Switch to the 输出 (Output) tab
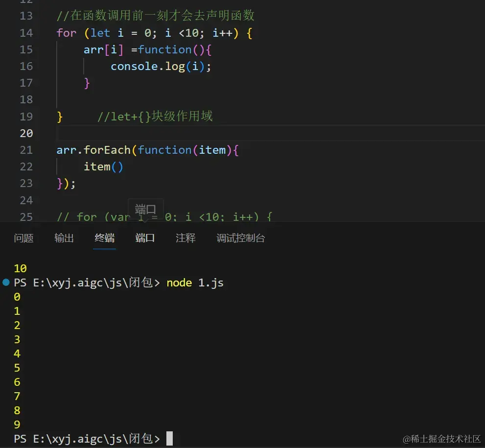This screenshot has height=448, width=485. tap(64, 238)
